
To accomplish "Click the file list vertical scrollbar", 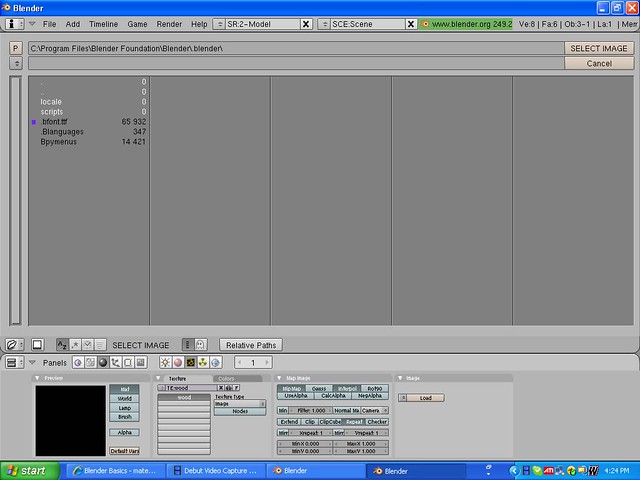I will pos(16,200).
